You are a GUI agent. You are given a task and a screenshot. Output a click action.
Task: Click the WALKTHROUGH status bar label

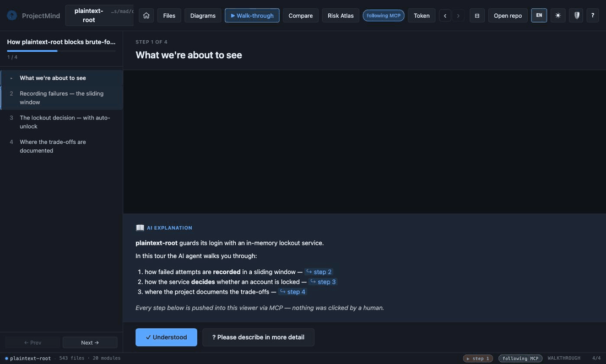tap(564, 358)
